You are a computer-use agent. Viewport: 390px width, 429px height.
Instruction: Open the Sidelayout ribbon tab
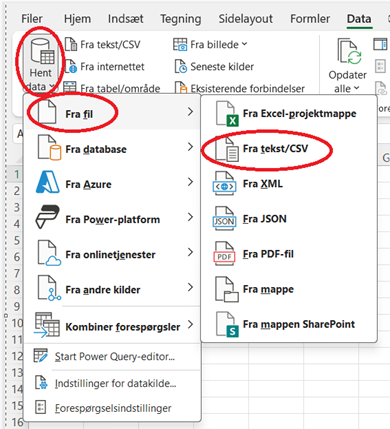tap(246, 19)
